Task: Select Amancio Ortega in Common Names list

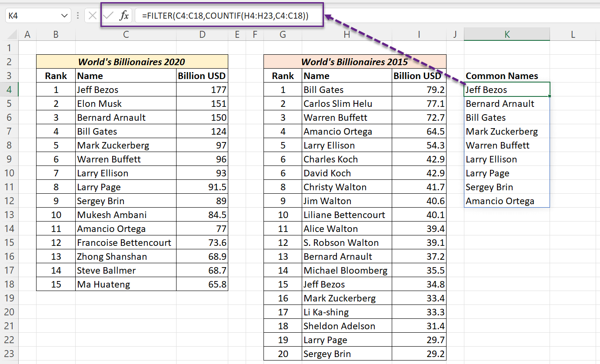Action: point(507,201)
